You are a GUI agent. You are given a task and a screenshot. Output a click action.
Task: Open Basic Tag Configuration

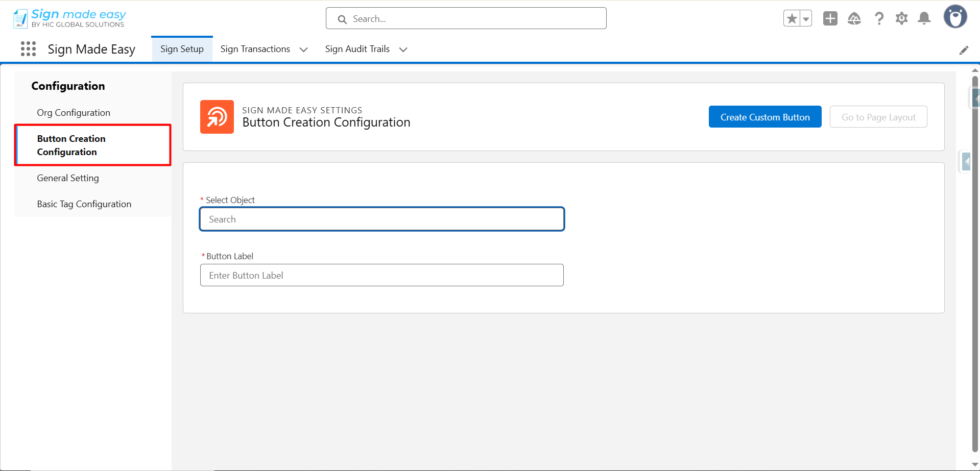(84, 204)
